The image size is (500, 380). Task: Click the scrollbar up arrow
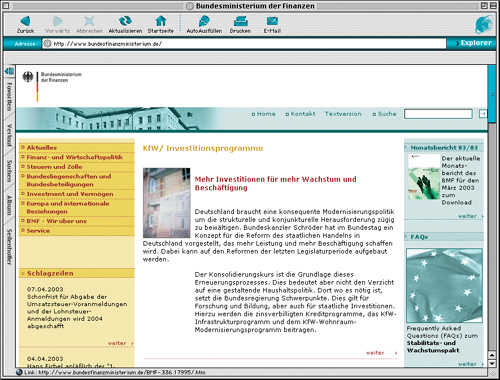(x=492, y=355)
